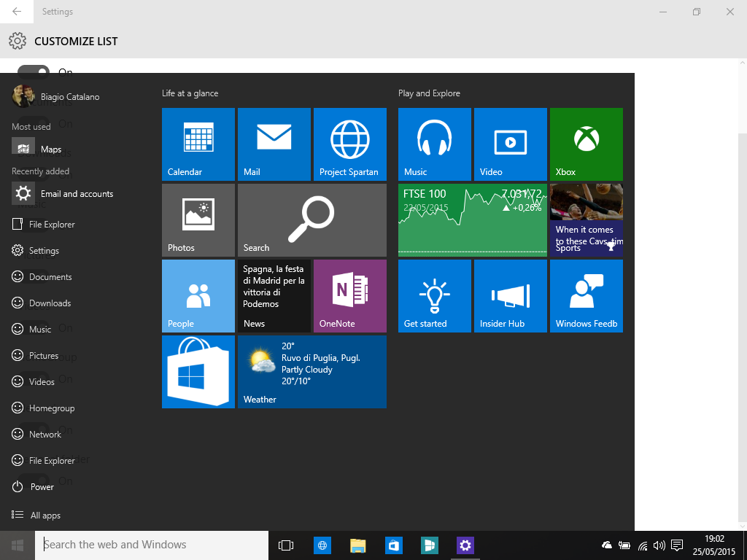This screenshot has height=560, width=747.
Task: Open the News tile about Podemos
Action: pyautogui.click(x=274, y=296)
